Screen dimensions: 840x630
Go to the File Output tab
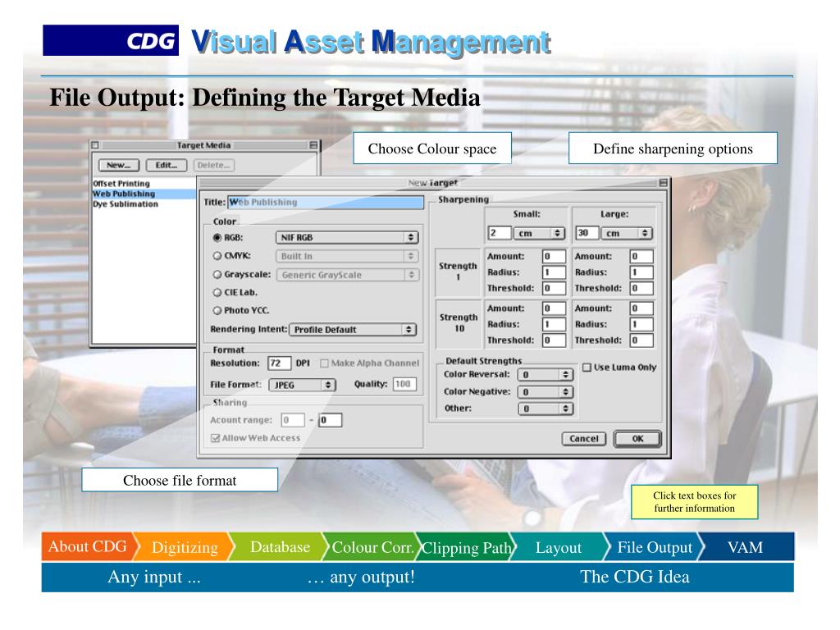(x=655, y=547)
